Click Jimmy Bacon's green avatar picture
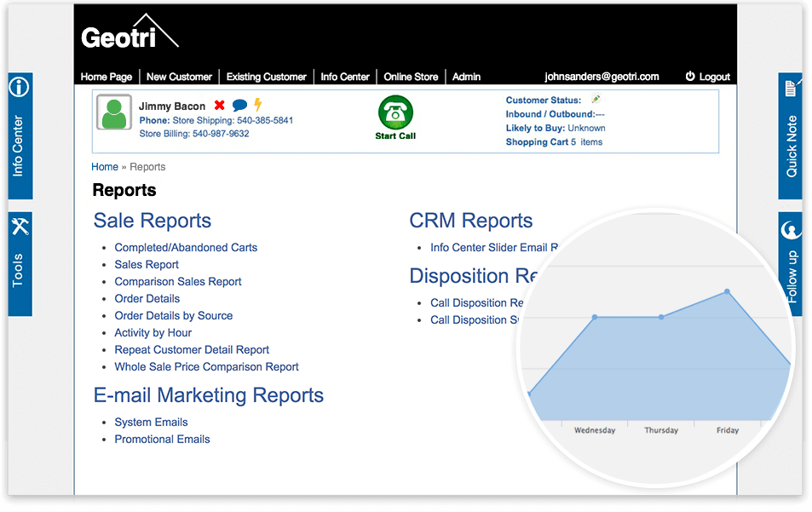Screen dimensions: 812x512 (x=114, y=112)
